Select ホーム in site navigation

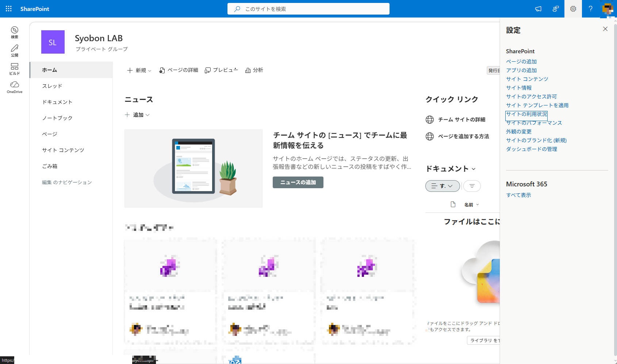click(x=71, y=70)
